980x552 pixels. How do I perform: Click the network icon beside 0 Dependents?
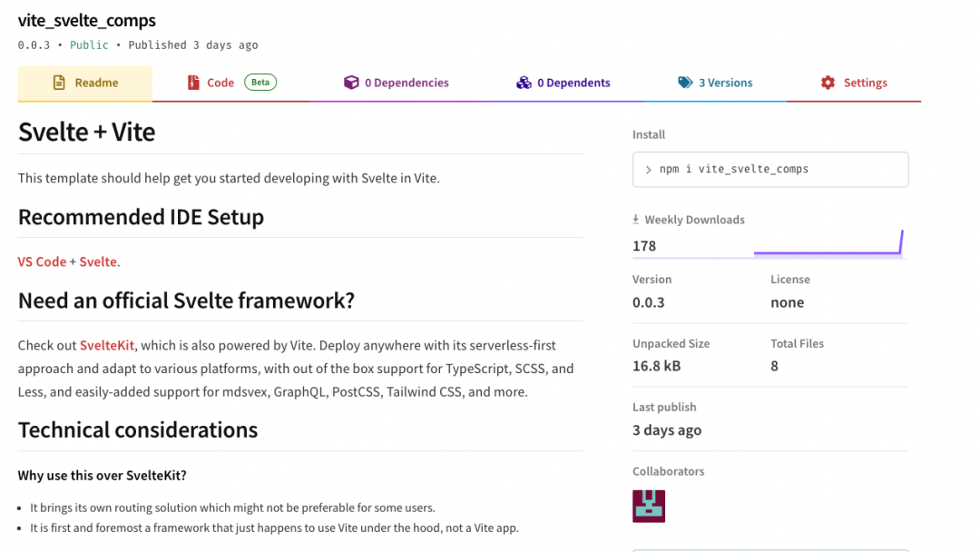click(524, 82)
